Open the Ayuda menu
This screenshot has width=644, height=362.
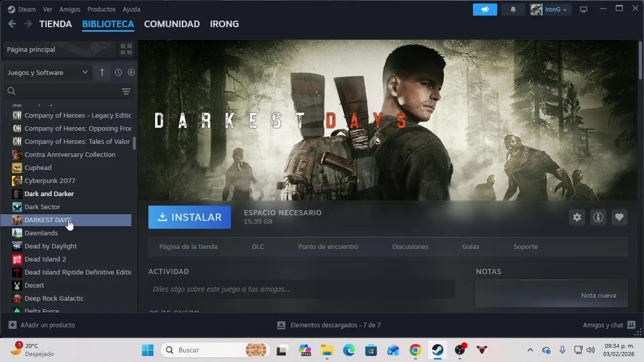tap(131, 9)
